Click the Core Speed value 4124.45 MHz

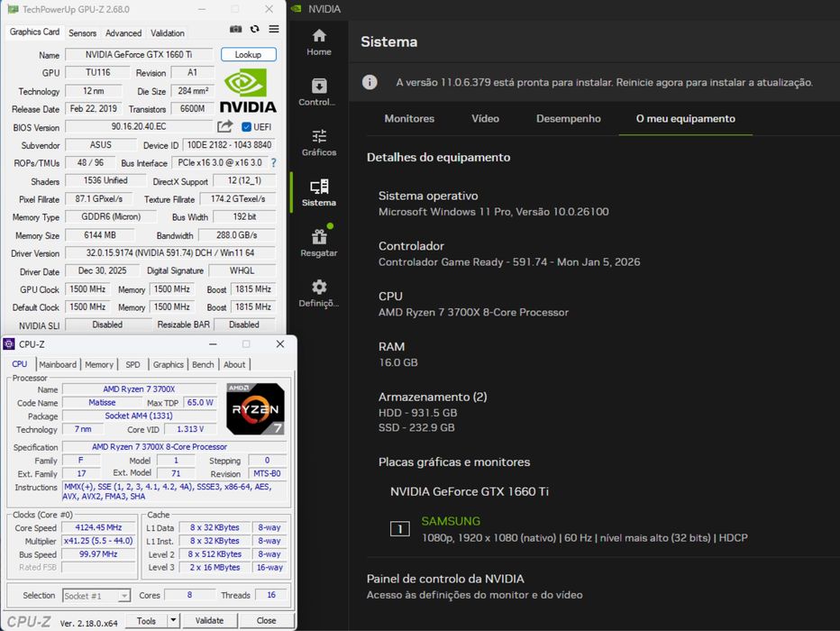[98, 527]
